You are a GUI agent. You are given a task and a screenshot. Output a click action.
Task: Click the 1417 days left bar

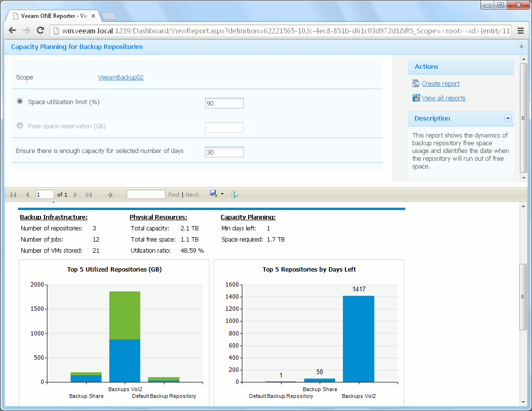[x=359, y=339]
